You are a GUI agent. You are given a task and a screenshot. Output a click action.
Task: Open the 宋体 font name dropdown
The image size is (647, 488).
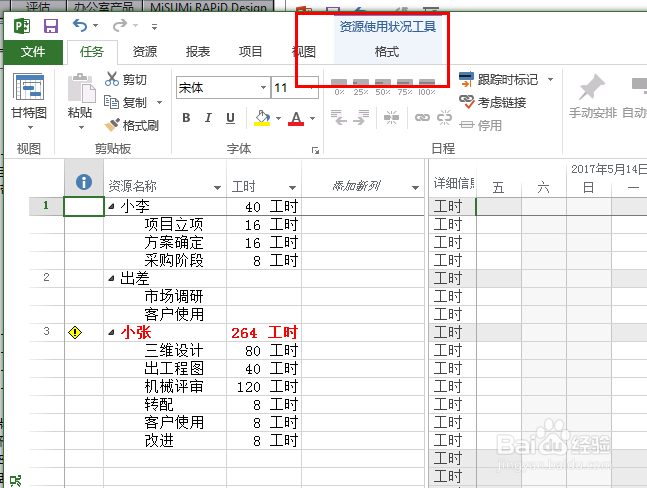coord(263,87)
